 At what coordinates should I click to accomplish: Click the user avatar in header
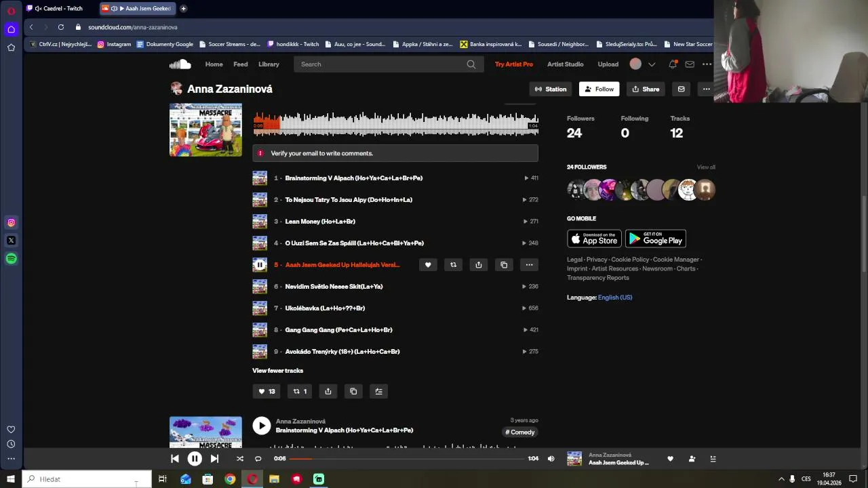click(635, 64)
